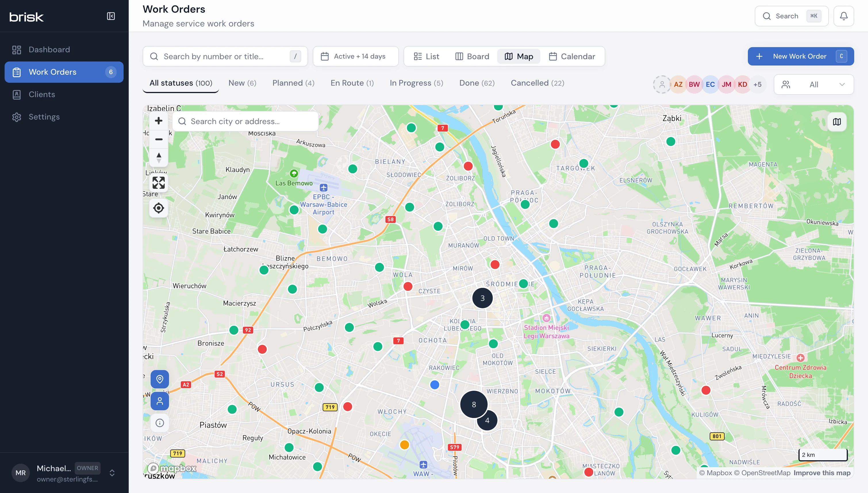868x493 pixels.
Task: Click the red marker near Wola
Action: tap(408, 286)
